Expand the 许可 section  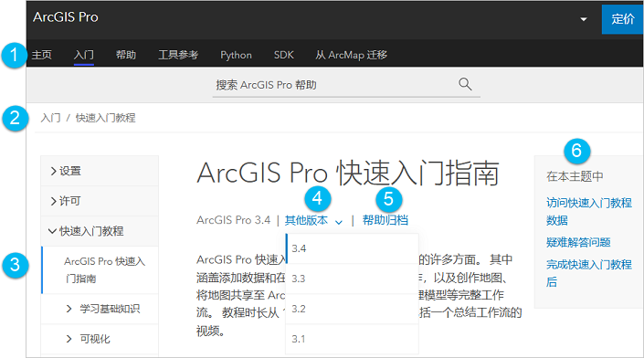tap(100, 201)
